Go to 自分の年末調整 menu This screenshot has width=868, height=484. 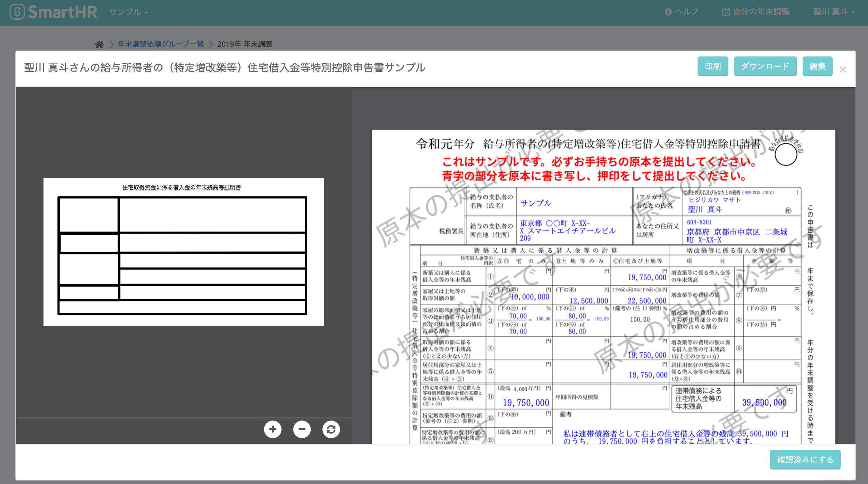pos(761,12)
